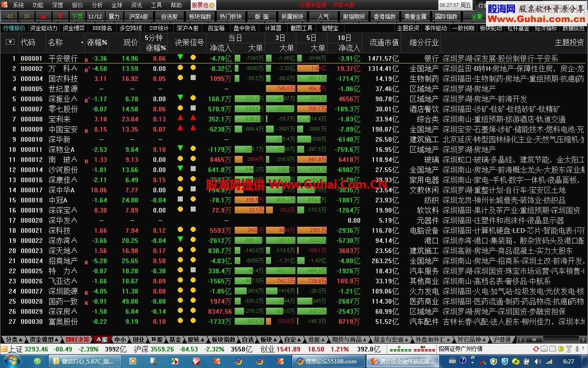This screenshot has height=368, width=588.
Task: Select the 中小 bottom tab
Action: click(x=120, y=339)
